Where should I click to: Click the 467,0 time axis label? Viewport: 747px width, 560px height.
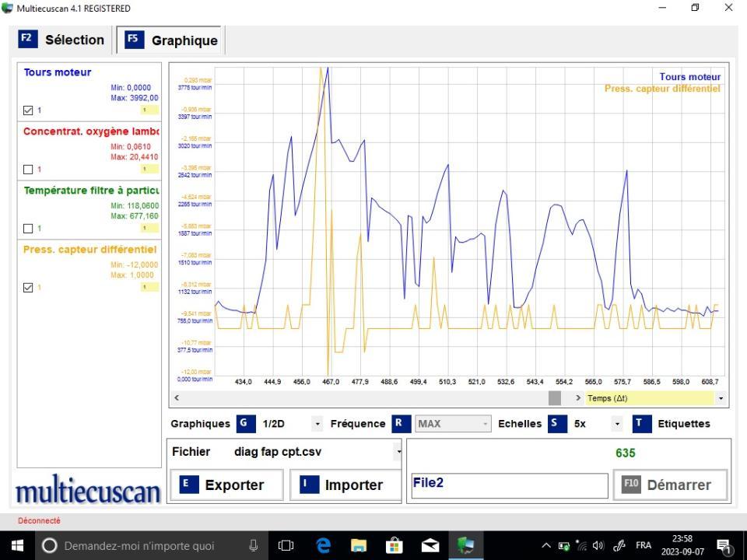pos(331,382)
